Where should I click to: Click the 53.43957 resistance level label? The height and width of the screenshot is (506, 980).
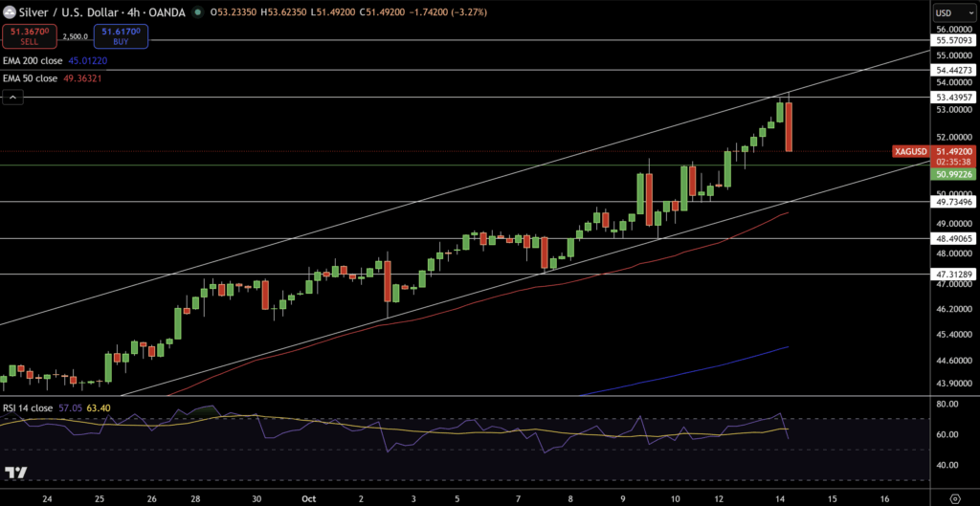(x=954, y=98)
